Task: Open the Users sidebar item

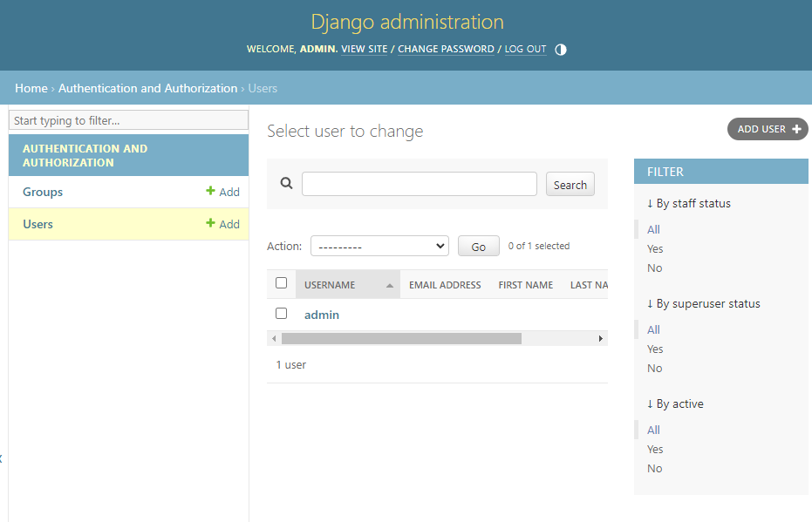Action: pyautogui.click(x=38, y=224)
